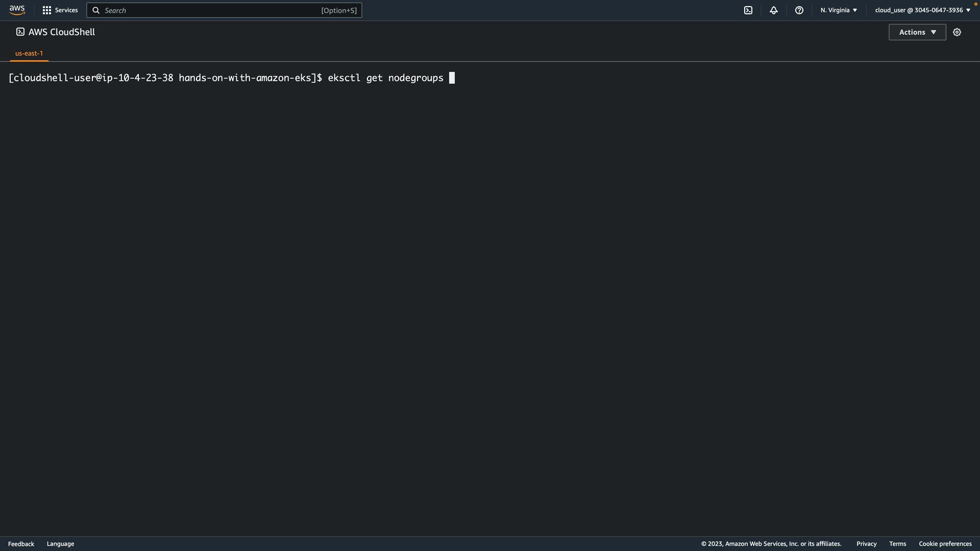This screenshot has width=980, height=551.
Task: Open the Services menu
Action: tap(66, 10)
